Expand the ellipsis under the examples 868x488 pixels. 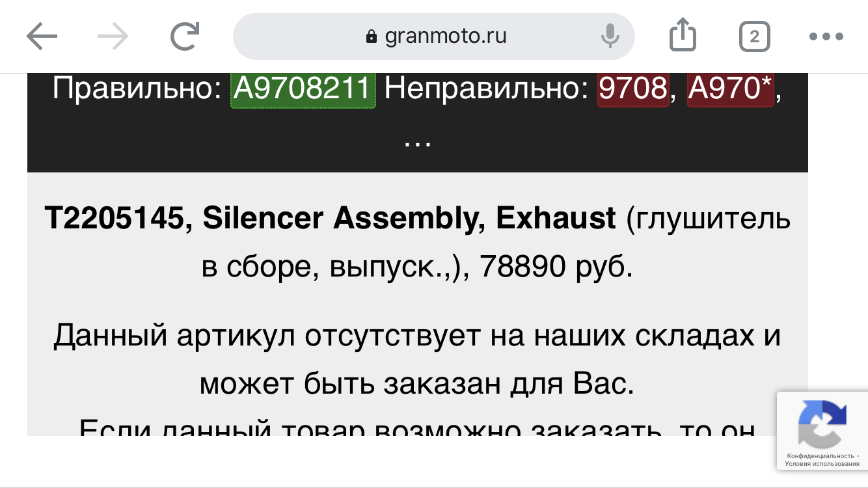pos(417,141)
